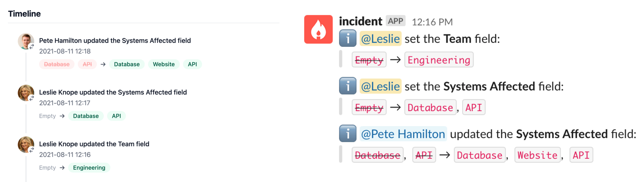Click the 2021-08-11 12:18 timeline timestamp

pos(65,51)
